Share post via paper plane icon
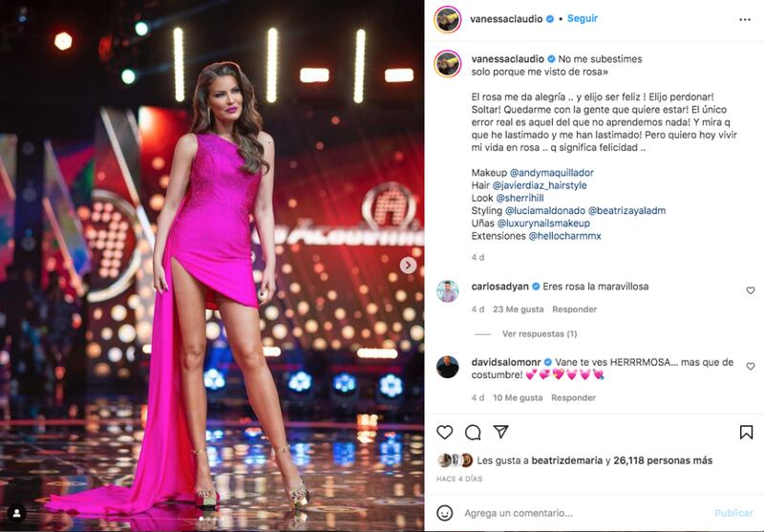The height and width of the screenshot is (532, 764). (500, 432)
